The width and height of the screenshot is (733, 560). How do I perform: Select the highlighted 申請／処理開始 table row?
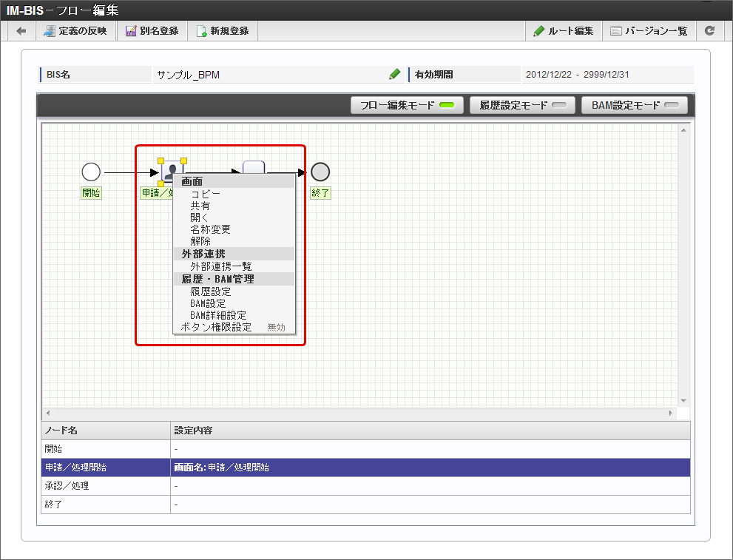[x=365, y=468]
